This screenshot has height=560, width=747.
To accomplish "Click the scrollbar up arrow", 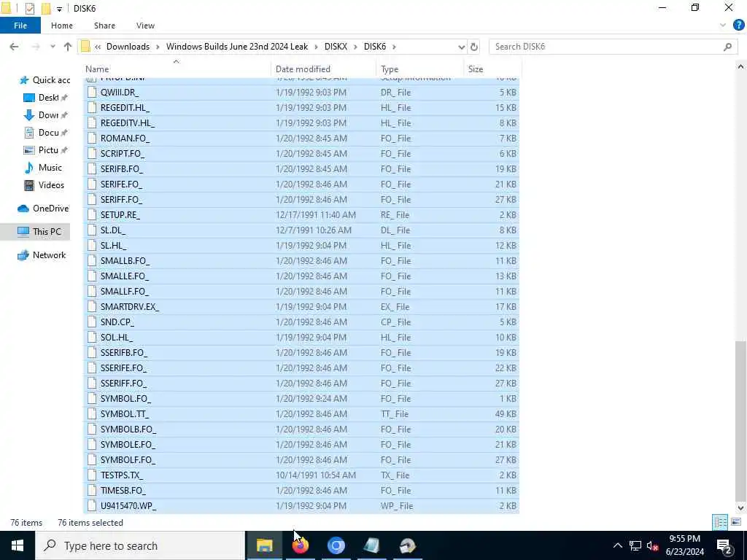I will (x=740, y=67).
